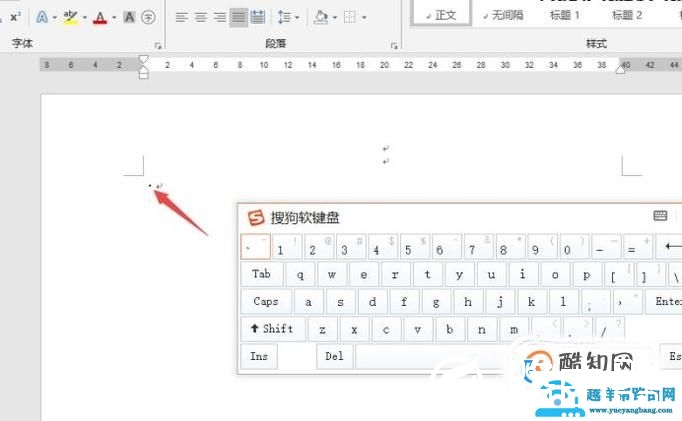Align text left

click(181, 17)
